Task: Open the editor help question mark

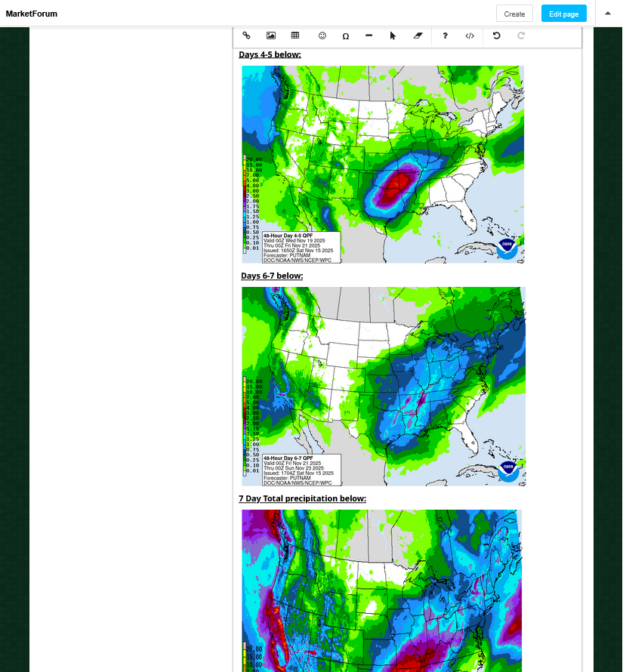Action: (x=446, y=35)
